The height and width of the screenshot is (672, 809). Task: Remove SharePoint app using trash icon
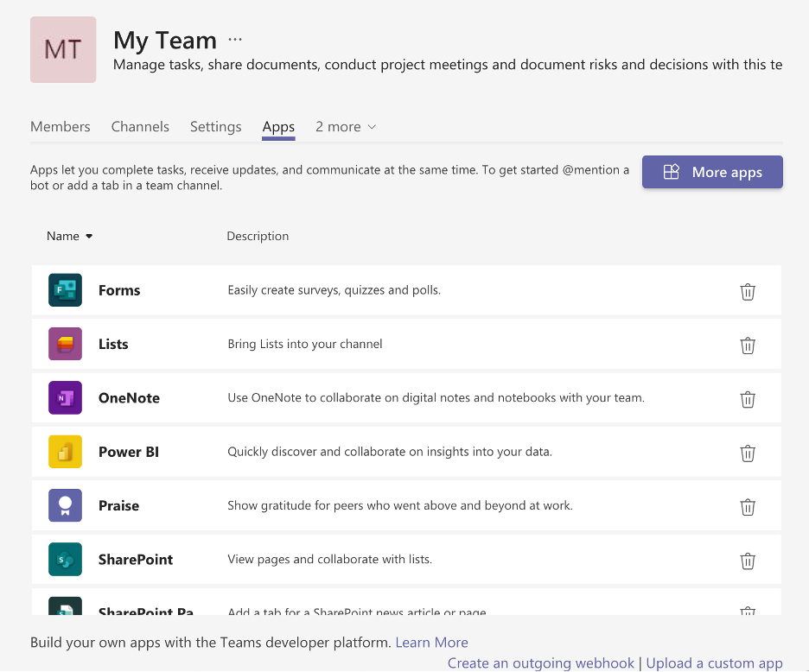[x=748, y=561]
